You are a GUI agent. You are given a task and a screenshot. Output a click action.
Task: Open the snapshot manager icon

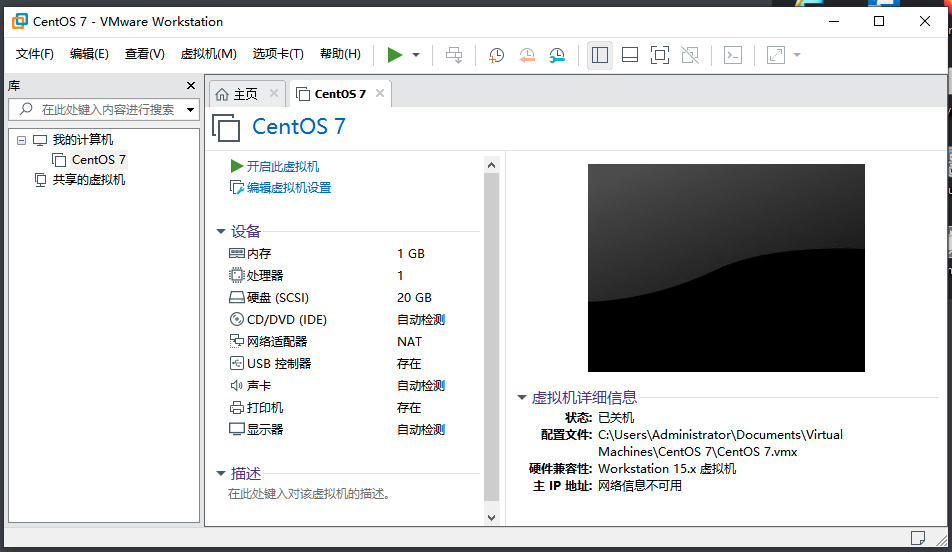pyautogui.click(x=557, y=55)
